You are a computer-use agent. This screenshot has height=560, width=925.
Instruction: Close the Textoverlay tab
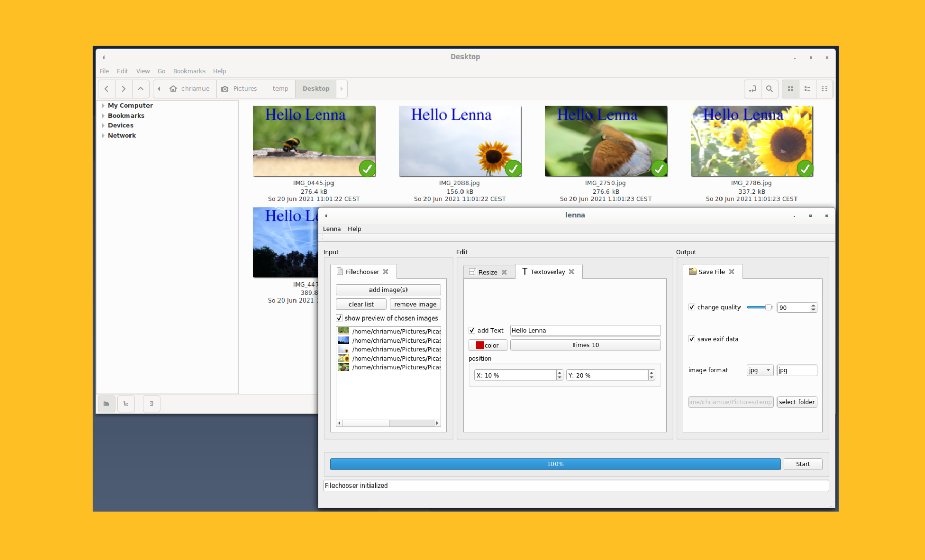(x=571, y=272)
